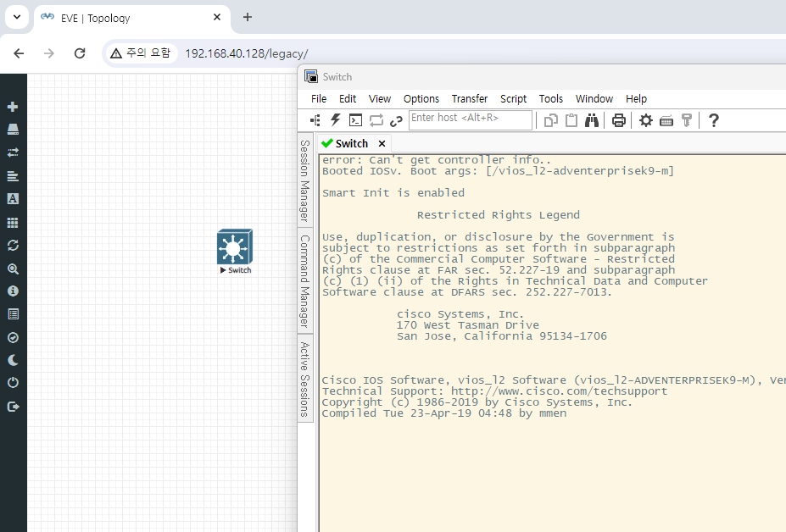Viewport: 786px width, 532px height.
Task: Open the Options menu
Action: pos(421,98)
